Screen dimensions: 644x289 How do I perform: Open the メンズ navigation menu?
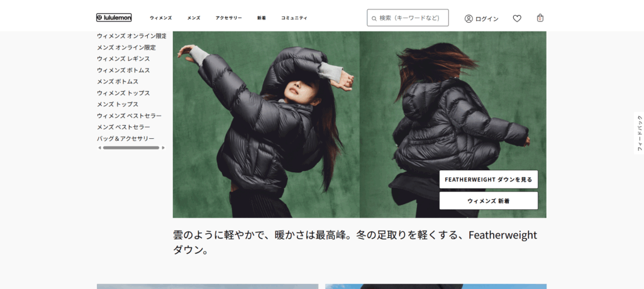coord(194,18)
